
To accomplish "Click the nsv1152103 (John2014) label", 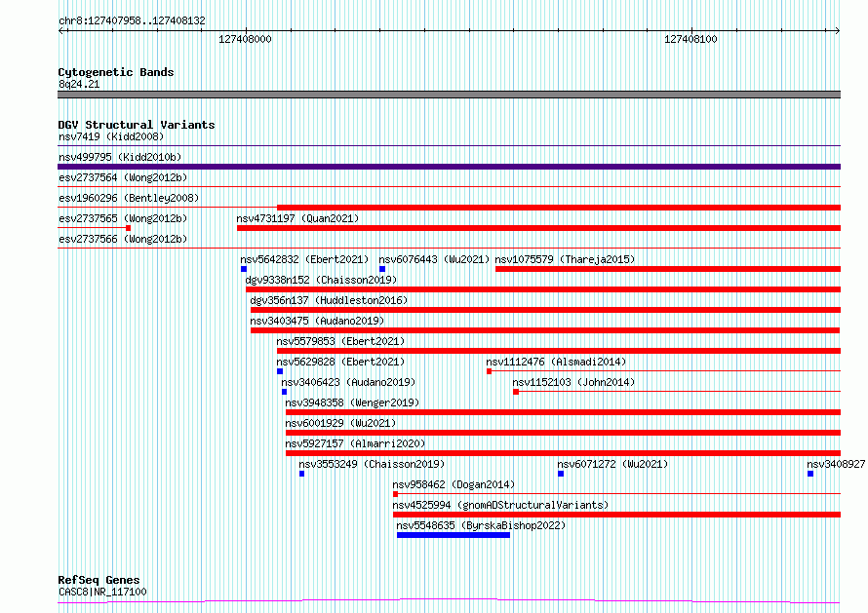I will tap(573, 382).
